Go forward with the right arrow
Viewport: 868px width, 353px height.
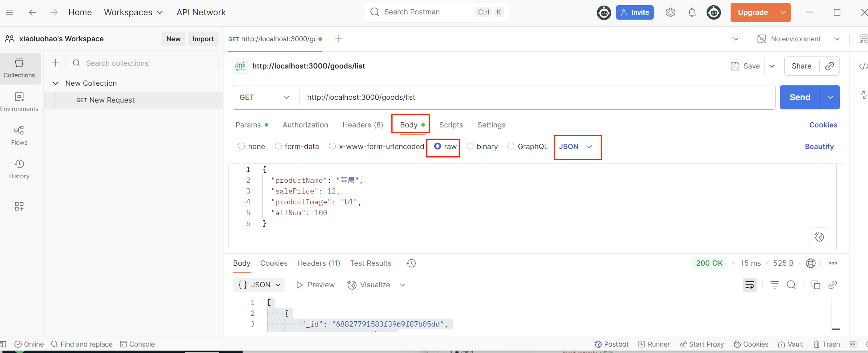54,12
